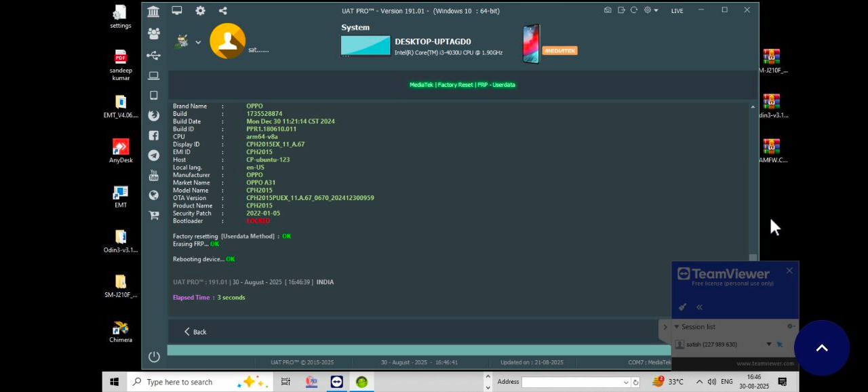Open the share icon in top toolbar
Viewport: 868px width, 392px height.
(x=223, y=11)
